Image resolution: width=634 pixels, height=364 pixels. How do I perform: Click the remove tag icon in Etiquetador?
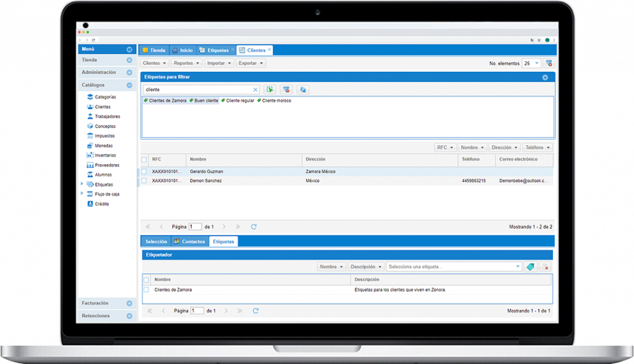tap(545, 267)
